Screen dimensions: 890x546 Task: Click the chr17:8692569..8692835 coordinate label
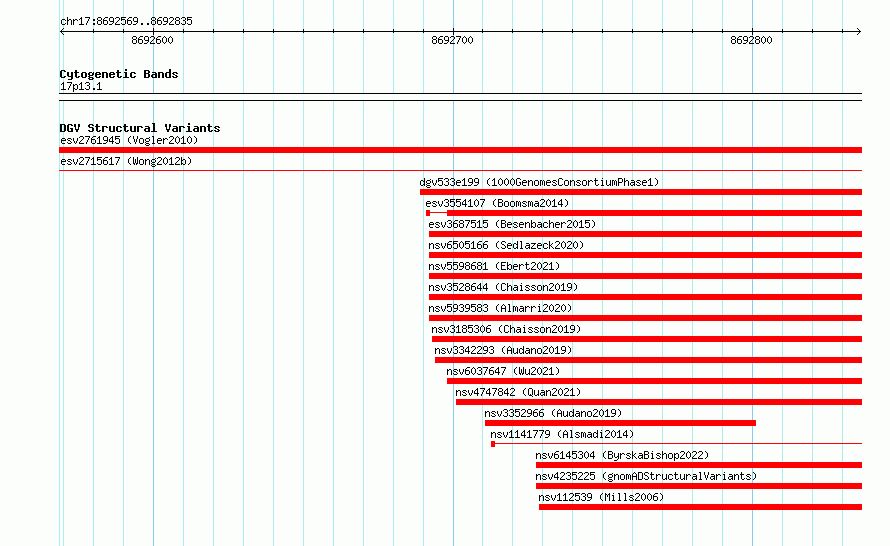126,21
